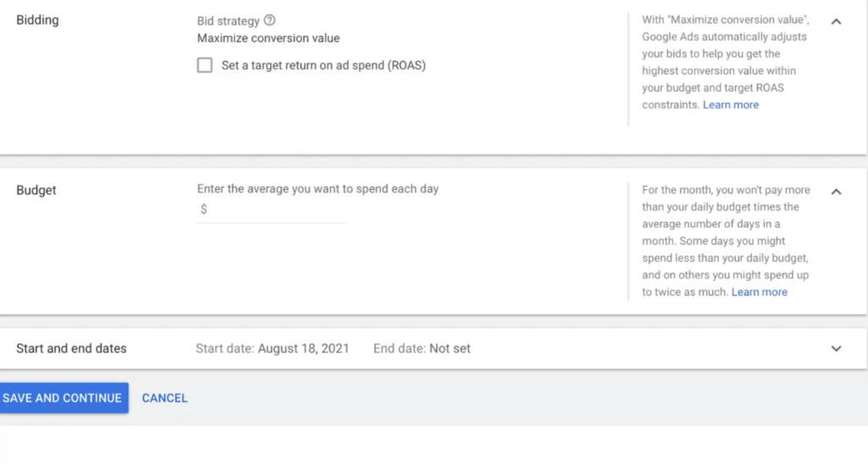Click the Bid strategy label

(228, 20)
